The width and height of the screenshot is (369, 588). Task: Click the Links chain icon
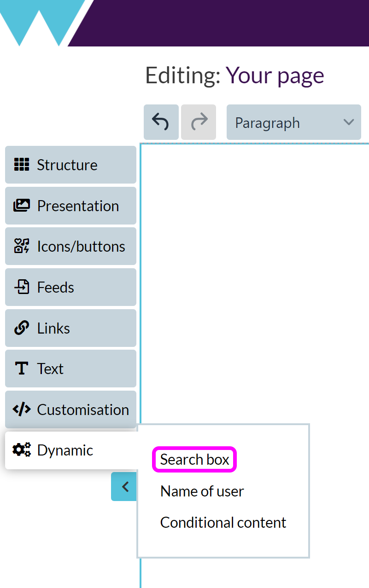pyautogui.click(x=22, y=328)
